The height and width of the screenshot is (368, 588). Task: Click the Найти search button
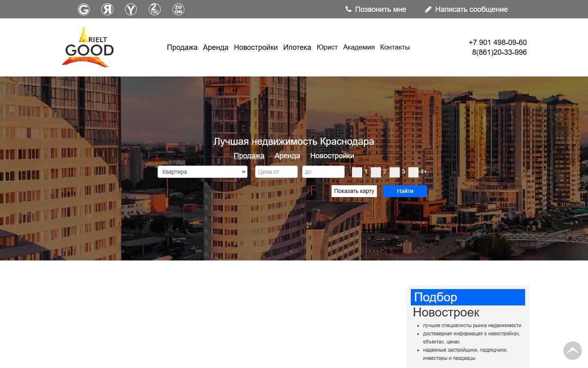tap(405, 191)
